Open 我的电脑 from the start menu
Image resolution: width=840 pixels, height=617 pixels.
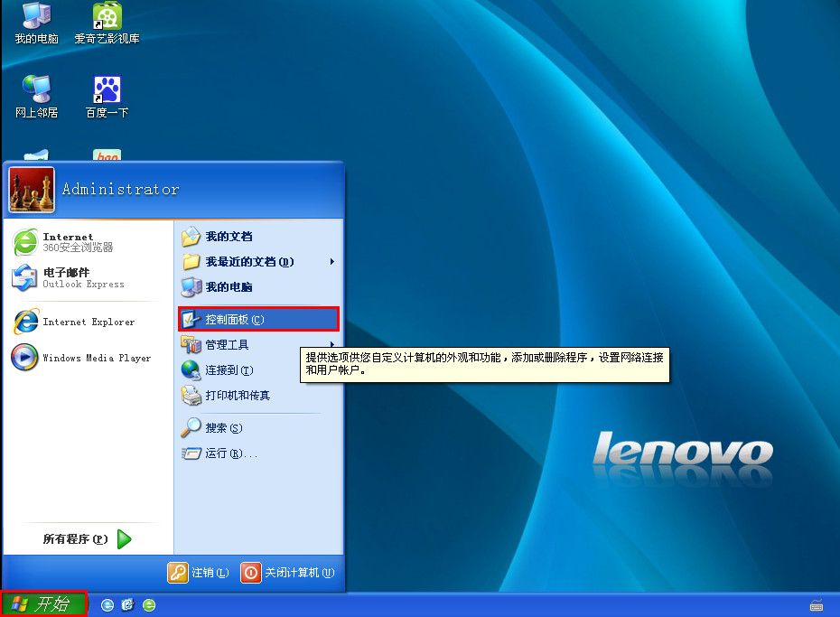coord(258,286)
